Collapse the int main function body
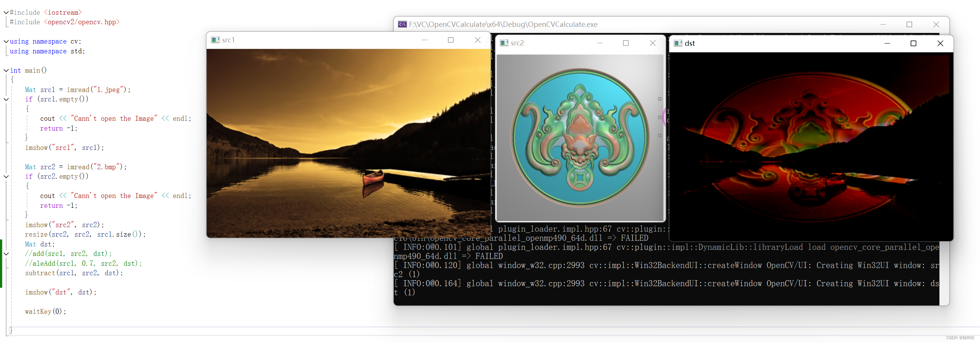 (6, 70)
